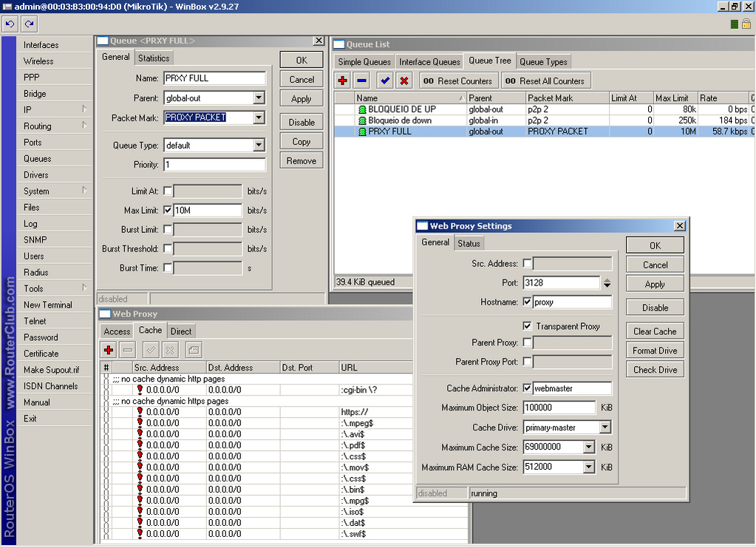The image size is (756, 548).
Task: Click the Name field containing PRXY FULL
Action: click(x=214, y=78)
